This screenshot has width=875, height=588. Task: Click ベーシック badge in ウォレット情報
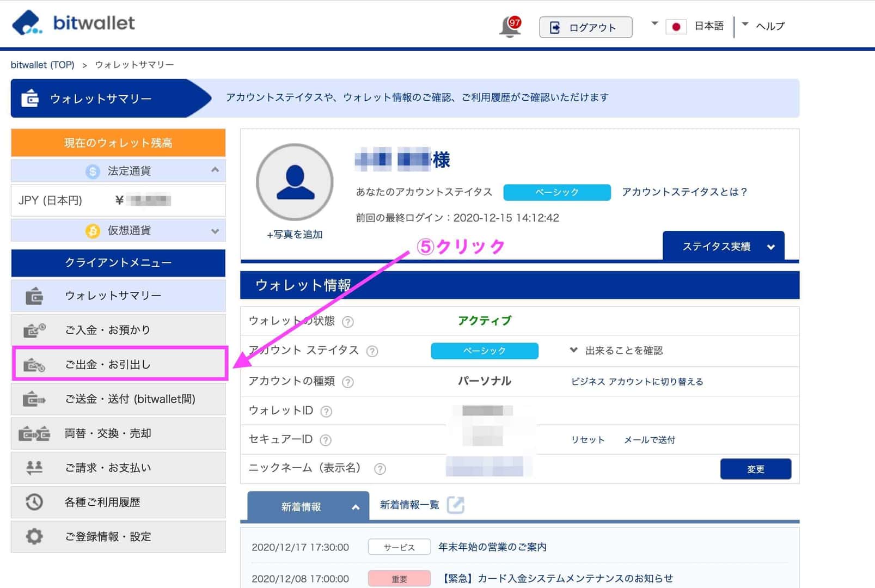pyautogui.click(x=485, y=351)
